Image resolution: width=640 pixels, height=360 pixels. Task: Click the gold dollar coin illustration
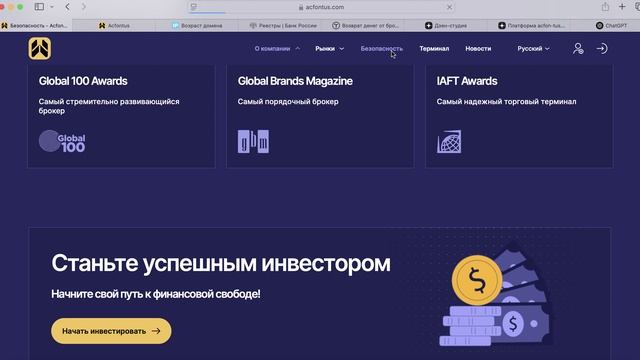pos(477,280)
